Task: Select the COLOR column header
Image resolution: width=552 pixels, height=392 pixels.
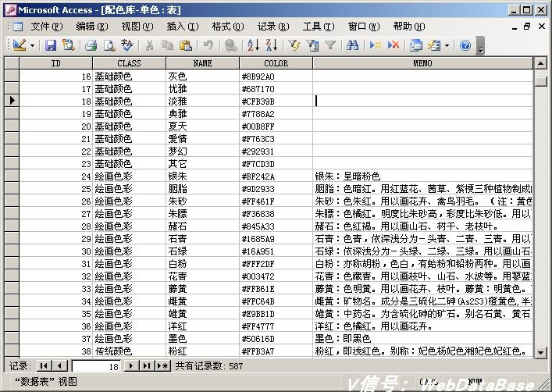Action: click(x=276, y=63)
